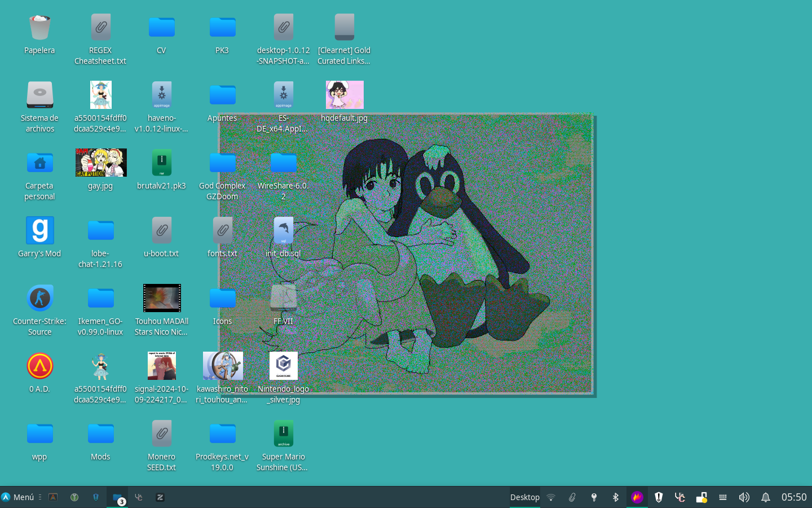Viewport: 812px width, 508px height.
Task: Select Nintendo_logo_silver.jpg image
Action: tap(284, 366)
